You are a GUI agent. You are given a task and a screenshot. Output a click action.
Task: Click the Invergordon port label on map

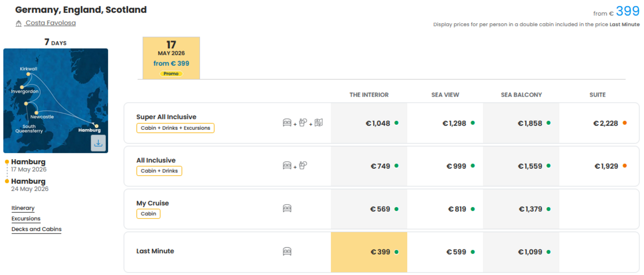pyautogui.click(x=25, y=91)
